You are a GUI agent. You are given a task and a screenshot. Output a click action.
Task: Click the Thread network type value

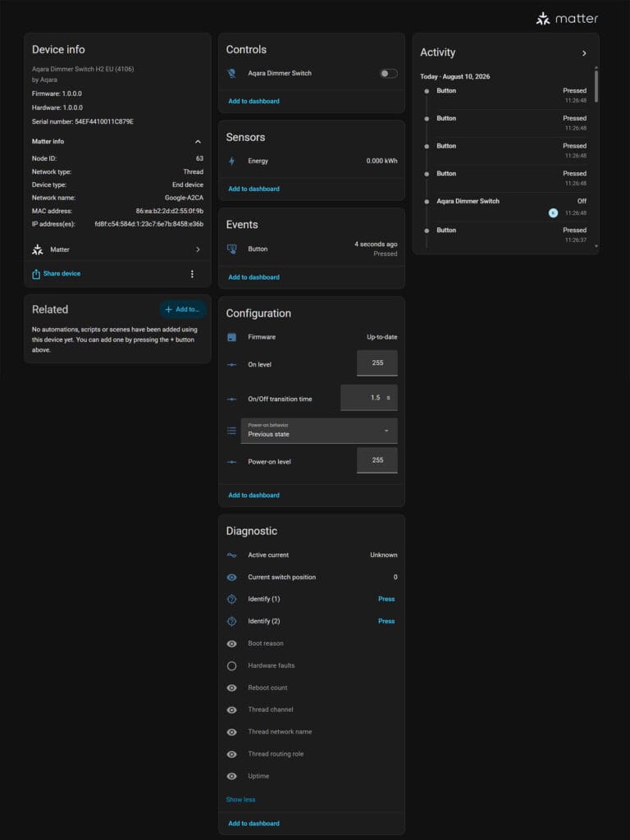coord(194,172)
